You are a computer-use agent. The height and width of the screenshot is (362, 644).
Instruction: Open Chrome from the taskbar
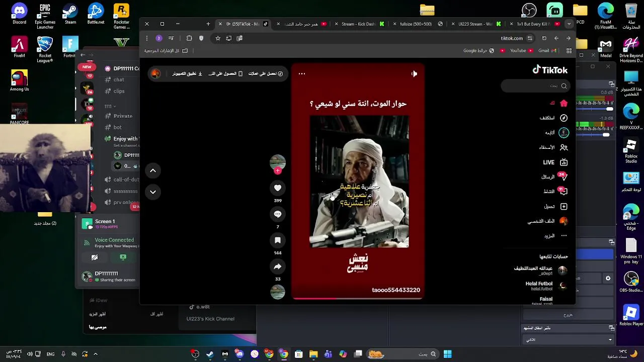(x=284, y=354)
